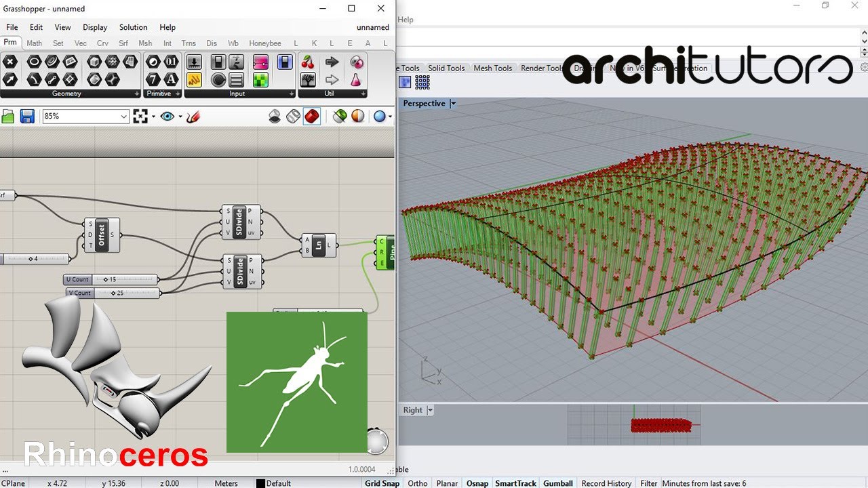Open Rhino Mesh Tools tab
Image resolution: width=868 pixels, height=488 pixels.
coord(492,68)
